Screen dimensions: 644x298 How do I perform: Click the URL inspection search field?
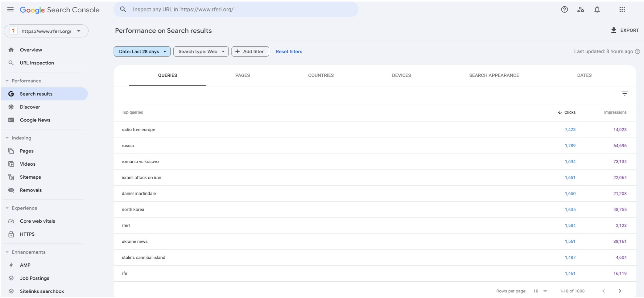(x=236, y=10)
